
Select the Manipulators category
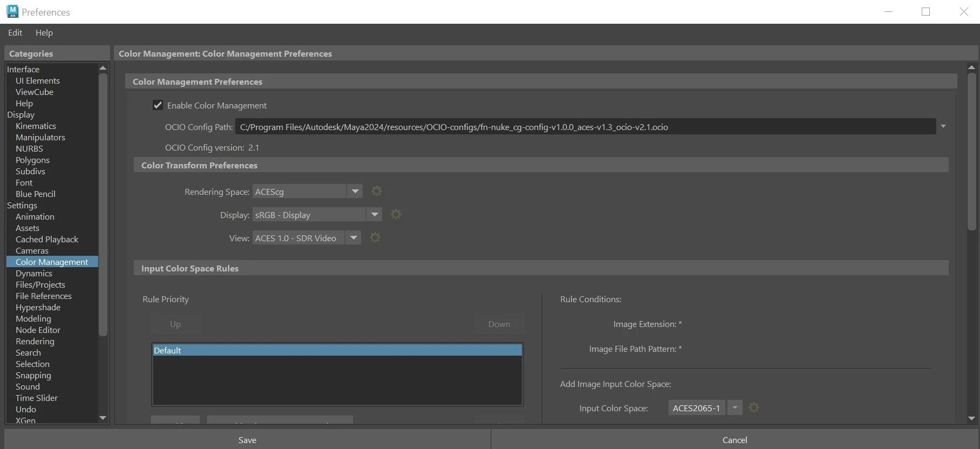[40, 137]
